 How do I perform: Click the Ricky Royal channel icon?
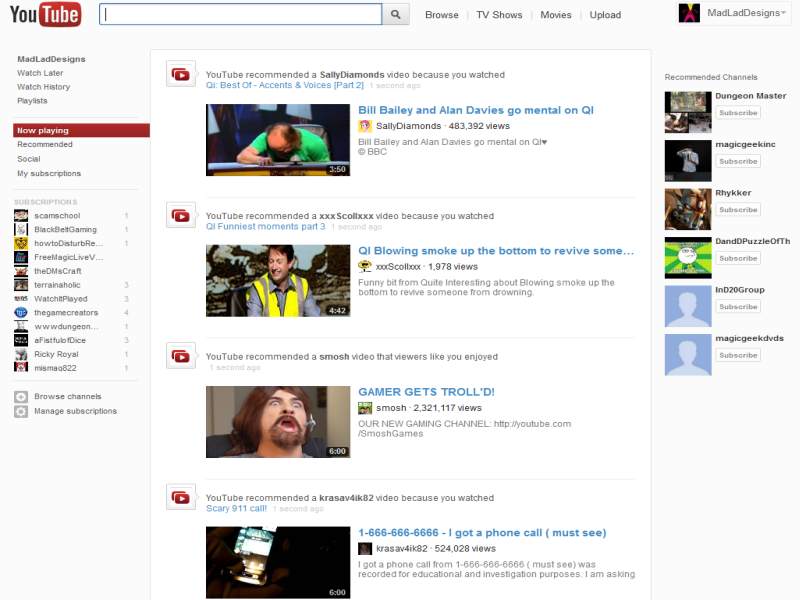[x=21, y=354]
